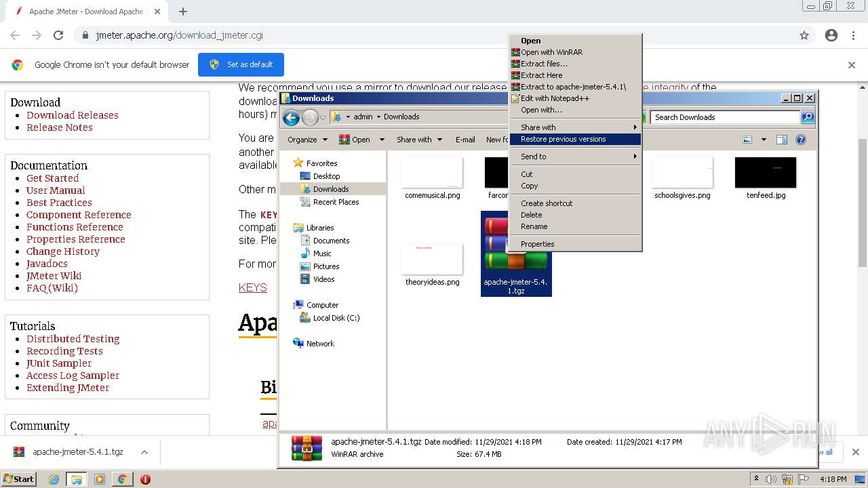Click Explorer help question mark icon

tap(801, 140)
